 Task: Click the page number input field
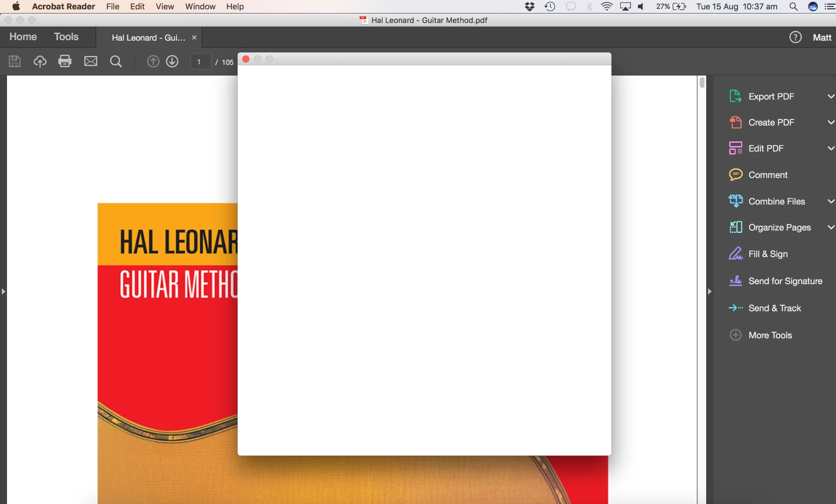201,62
